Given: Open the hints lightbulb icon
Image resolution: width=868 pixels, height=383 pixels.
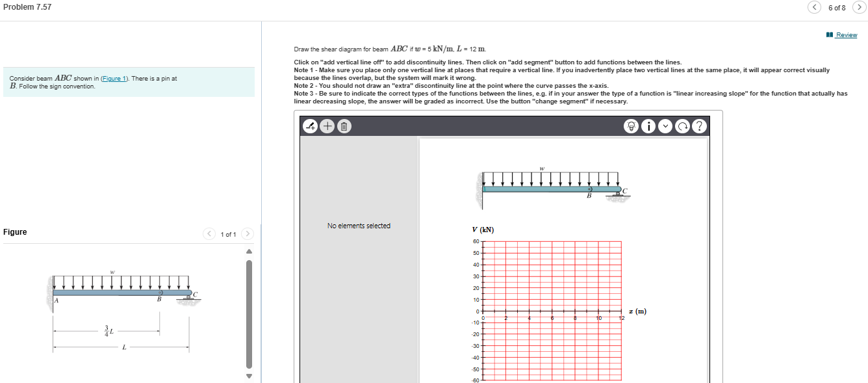Looking at the screenshot, I should (x=631, y=125).
